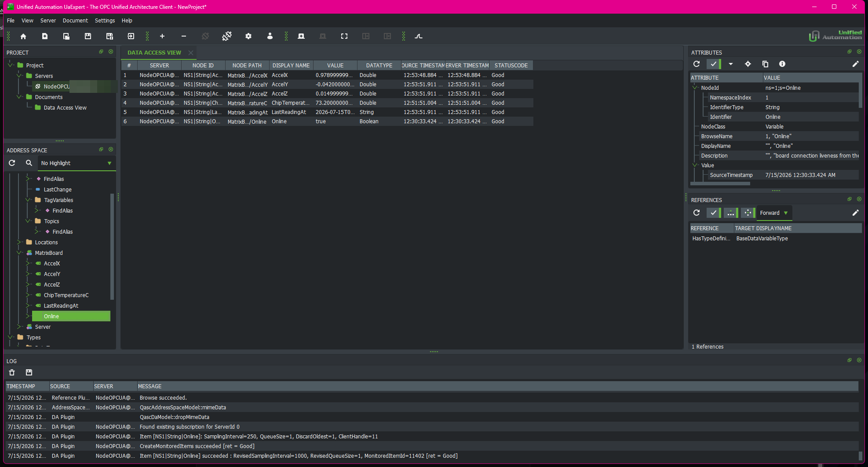Screen dimensions: 868x467
Task: Open the server settings gear icon
Action: coord(248,37)
